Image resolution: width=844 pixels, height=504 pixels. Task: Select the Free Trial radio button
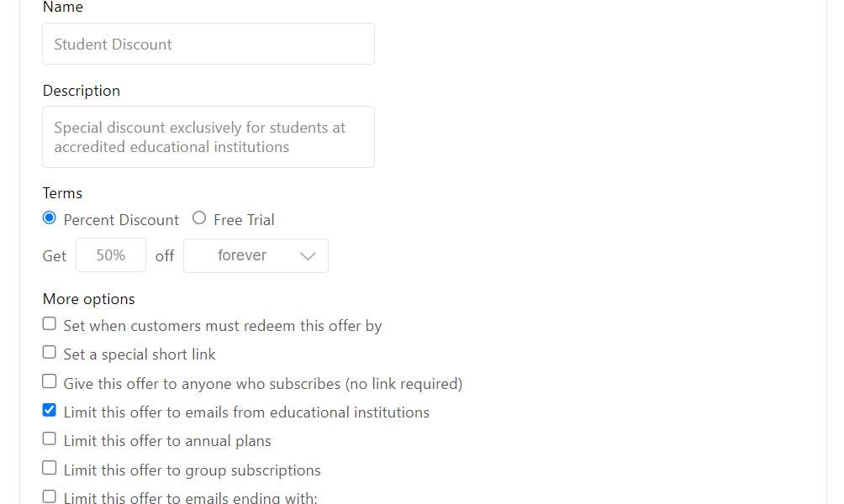pos(199,218)
